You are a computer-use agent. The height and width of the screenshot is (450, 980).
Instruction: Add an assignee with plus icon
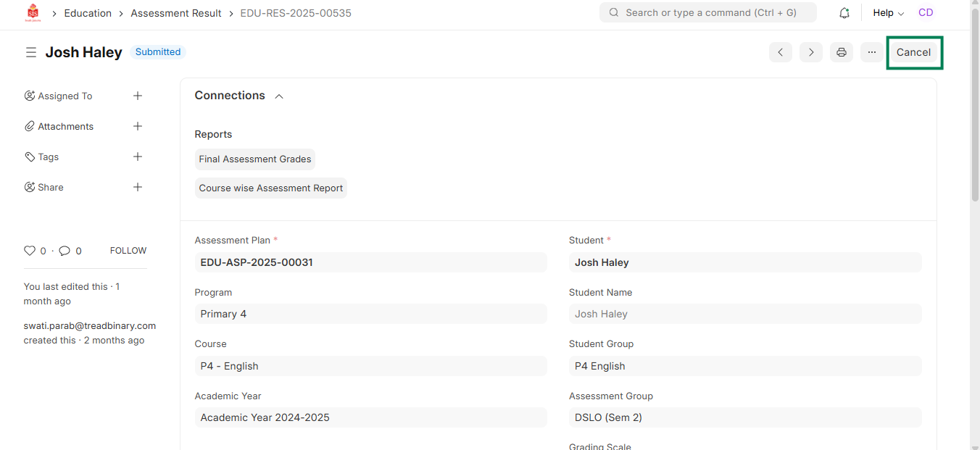click(138, 96)
